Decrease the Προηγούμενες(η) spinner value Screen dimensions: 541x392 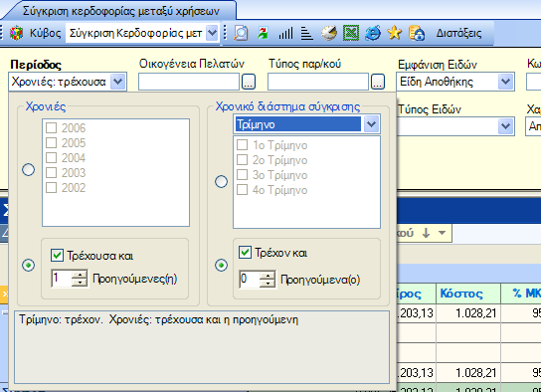(x=80, y=283)
